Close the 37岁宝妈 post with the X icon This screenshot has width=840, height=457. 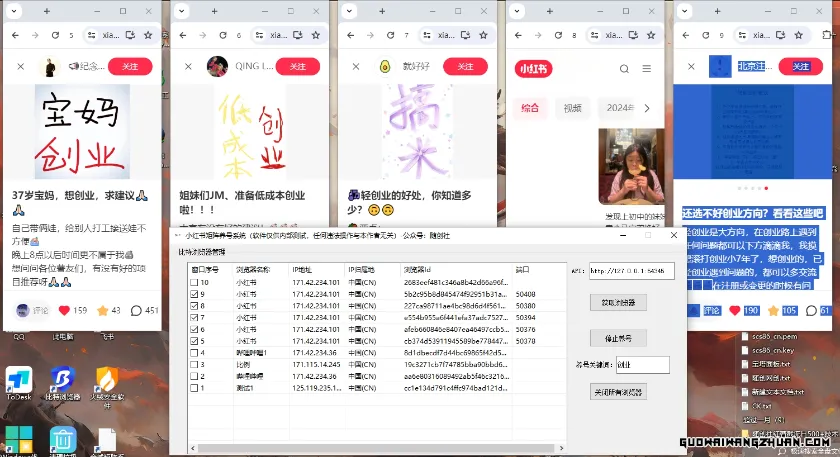20,66
